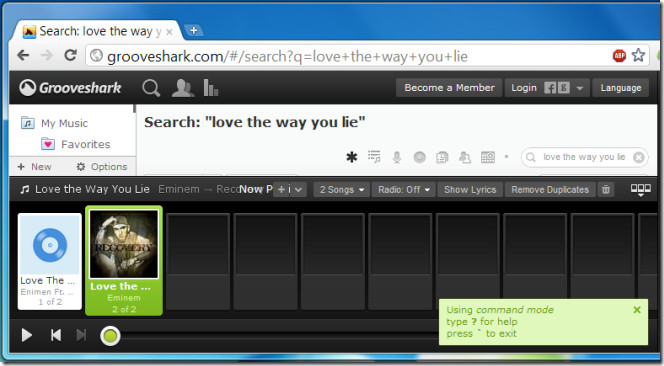This screenshot has width=664, height=366.
Task: Click the Eminem artist link in now-playing bar
Action: [x=179, y=189]
